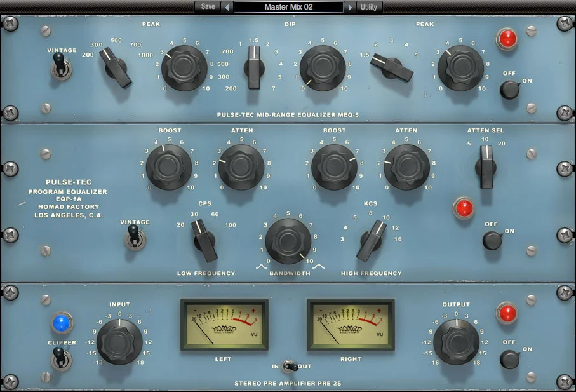Click the EQP-1A high Atten knob

(x=407, y=167)
